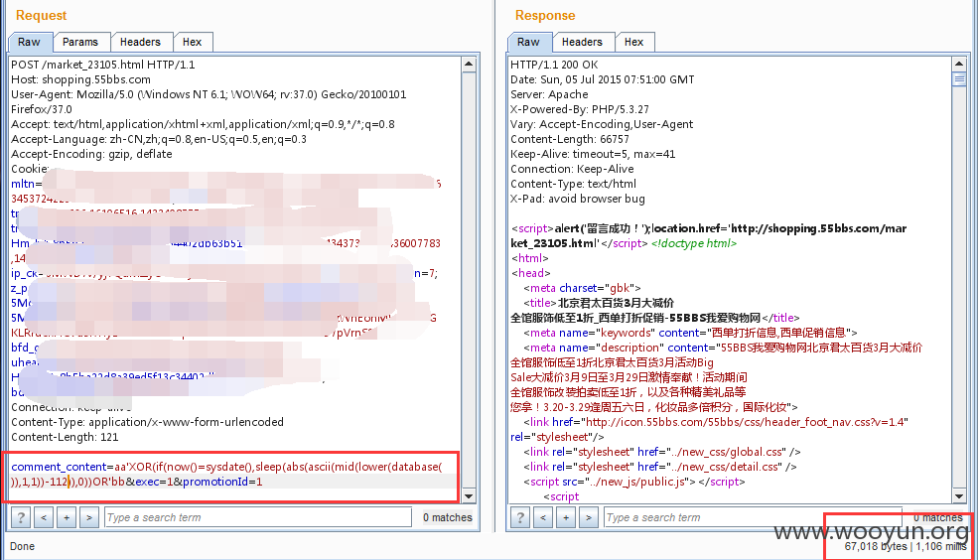
Task: Click the script alert location.href line
Action: pos(709,235)
